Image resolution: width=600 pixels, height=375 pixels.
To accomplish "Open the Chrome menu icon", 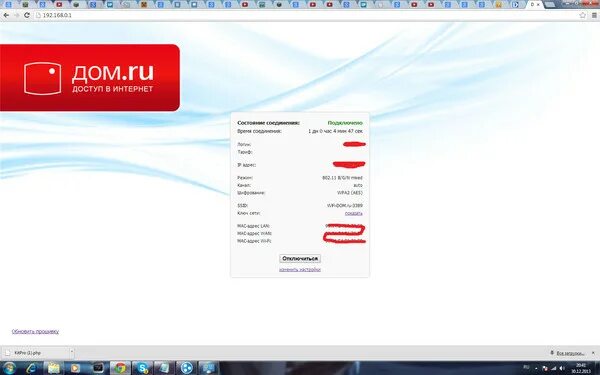I will (594, 15).
